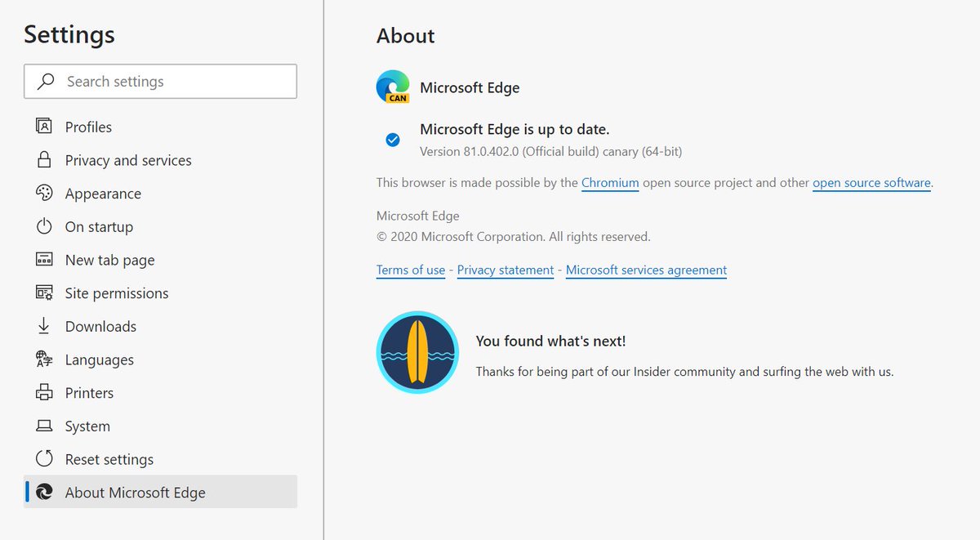Image resolution: width=980 pixels, height=540 pixels.
Task: Open Privacy and services settings
Action: [x=160, y=160]
